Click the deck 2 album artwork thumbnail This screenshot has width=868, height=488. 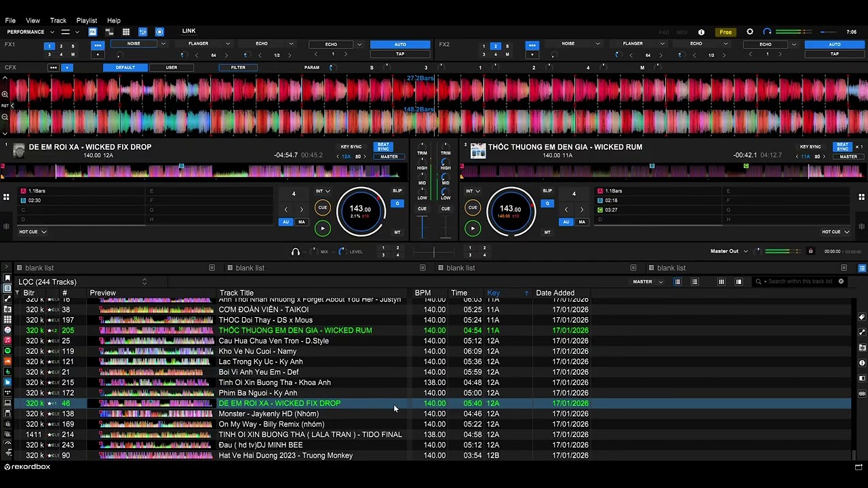click(x=478, y=150)
